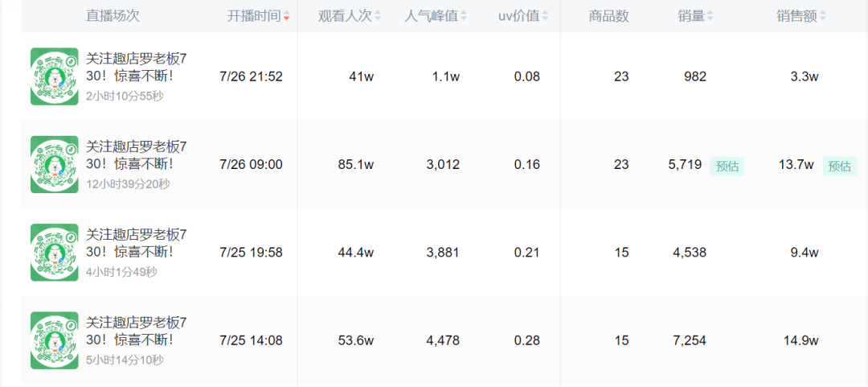
Task: Click the 商品数 column header
Action: 608,16
